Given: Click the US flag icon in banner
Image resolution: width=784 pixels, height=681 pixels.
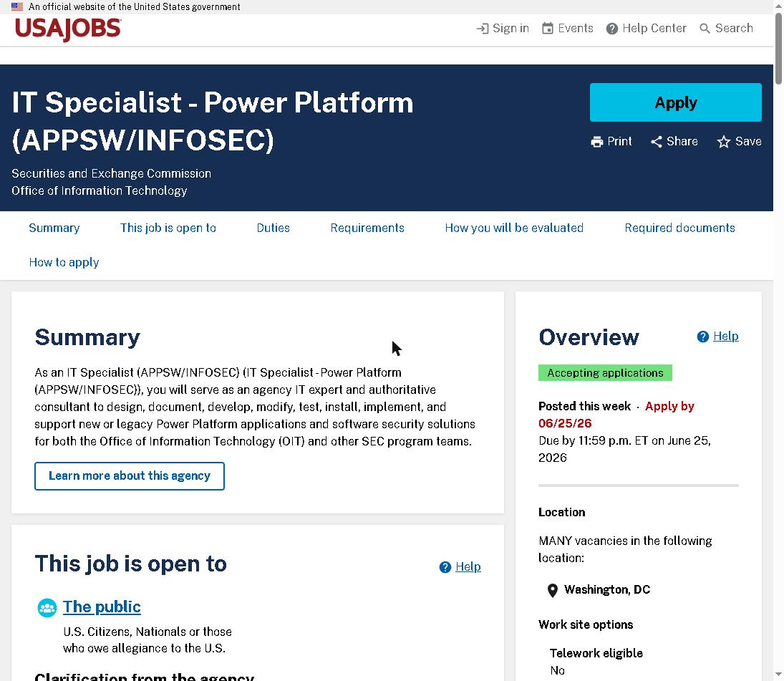Looking at the screenshot, I should click(x=17, y=6).
